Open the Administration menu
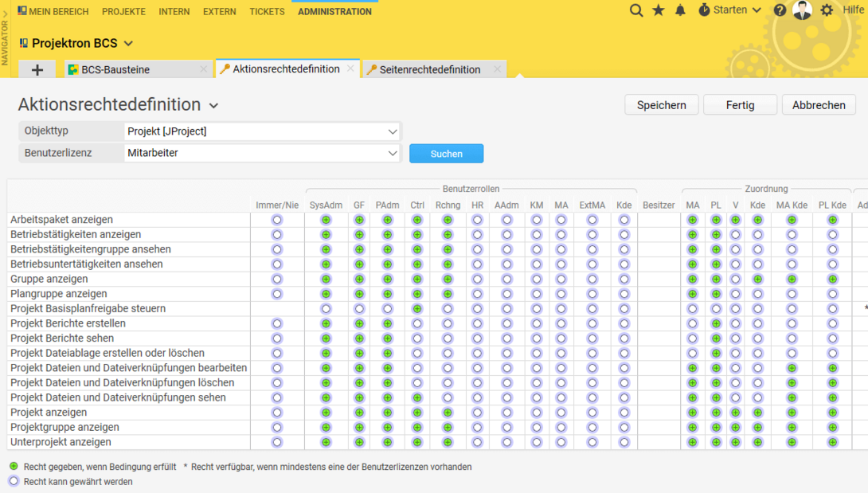The width and height of the screenshot is (868, 493). 334,11
